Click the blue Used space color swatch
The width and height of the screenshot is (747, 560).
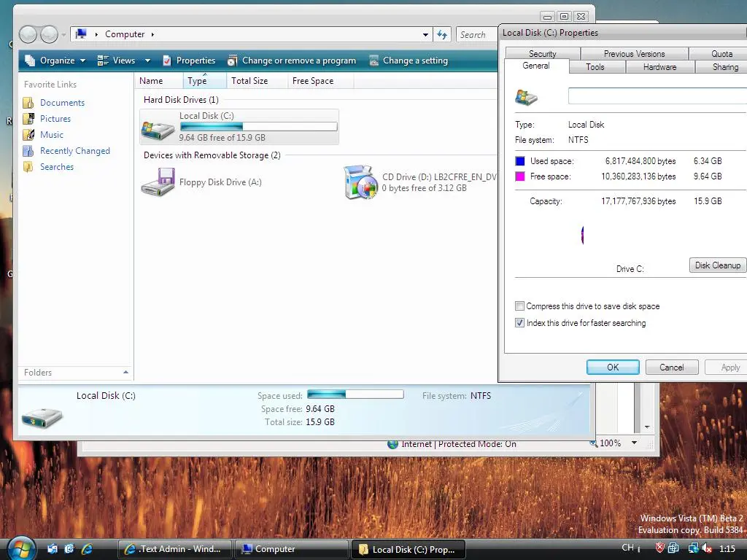(520, 161)
